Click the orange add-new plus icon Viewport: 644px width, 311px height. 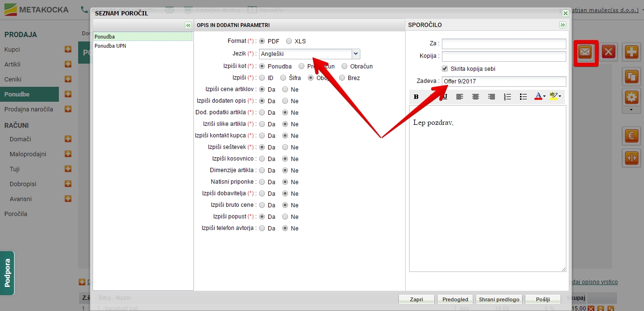[631, 52]
